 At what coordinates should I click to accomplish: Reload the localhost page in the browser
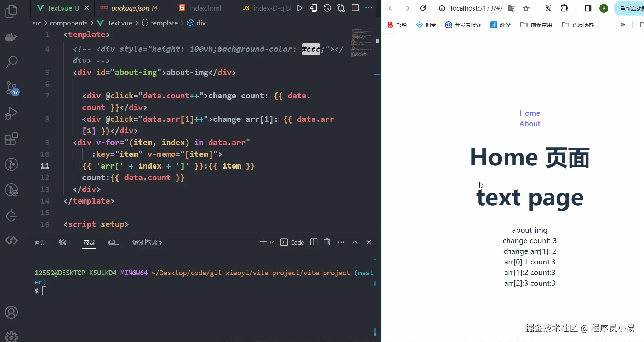point(423,8)
